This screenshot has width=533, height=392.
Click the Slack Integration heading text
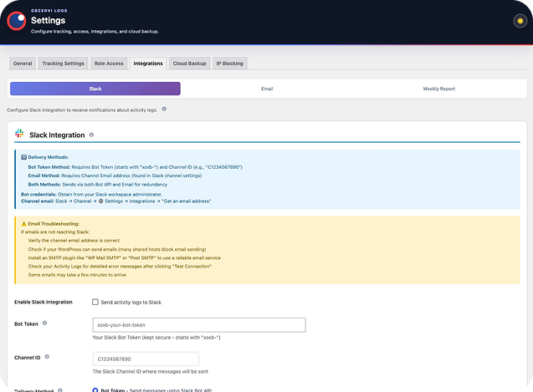[x=57, y=135]
